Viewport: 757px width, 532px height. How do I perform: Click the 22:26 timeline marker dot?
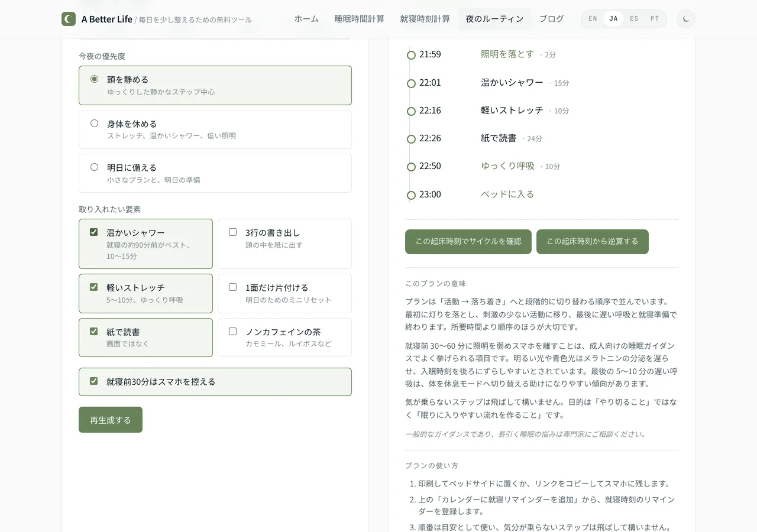coord(411,139)
